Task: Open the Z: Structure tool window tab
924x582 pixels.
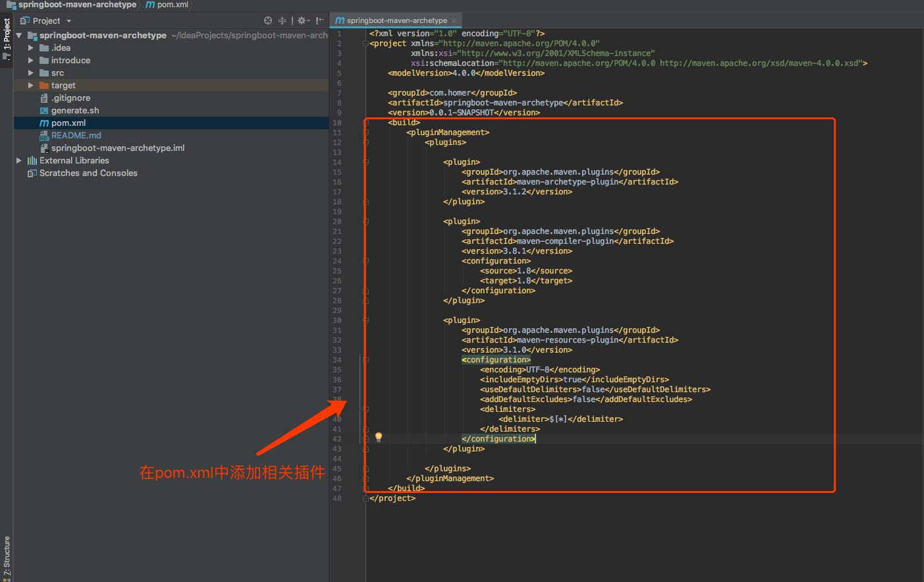Action: coord(7,557)
